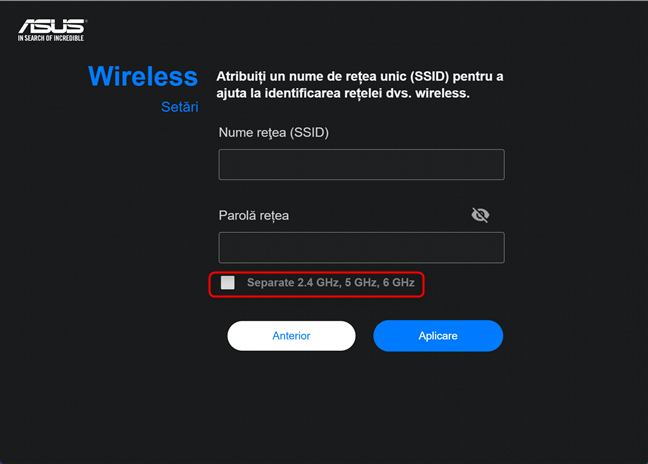Click the 'In Search of Incredible' tagline
Image resolution: width=648 pixels, height=464 pixels.
[x=51, y=38]
